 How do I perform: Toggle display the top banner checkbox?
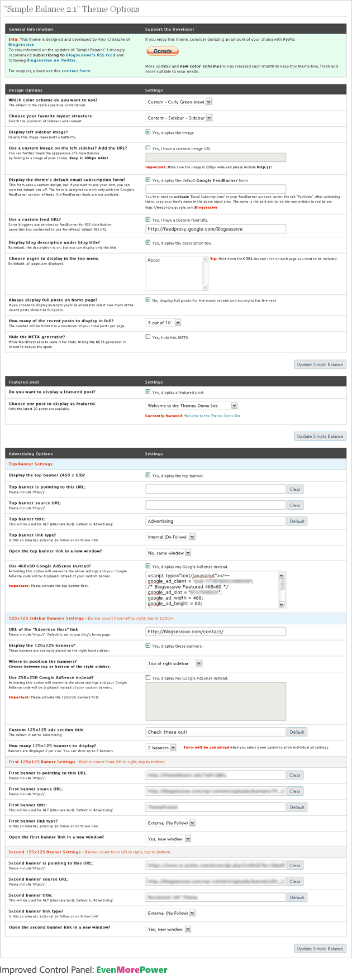[x=148, y=475]
